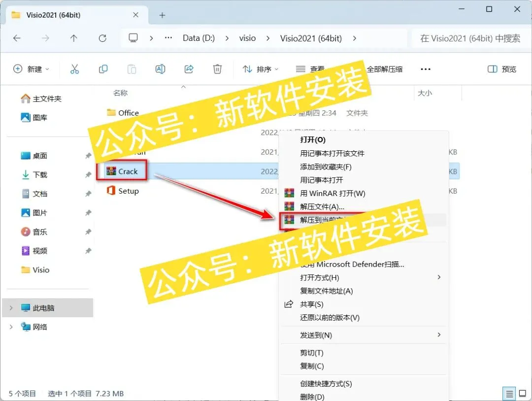Click the Cut scissors icon
This screenshot has width=532, height=401.
[75, 69]
